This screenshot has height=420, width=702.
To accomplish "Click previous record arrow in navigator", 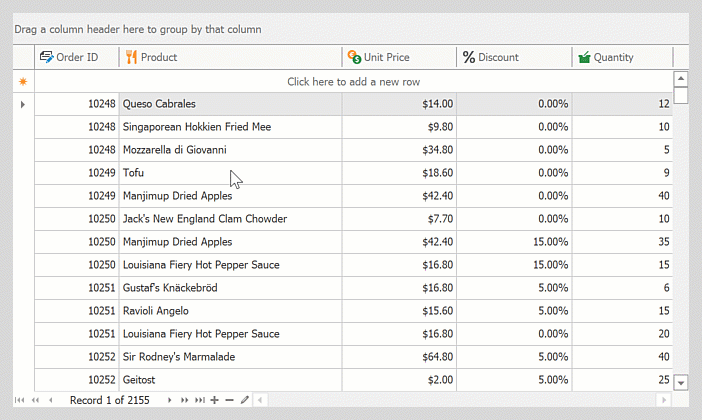I will (51, 400).
